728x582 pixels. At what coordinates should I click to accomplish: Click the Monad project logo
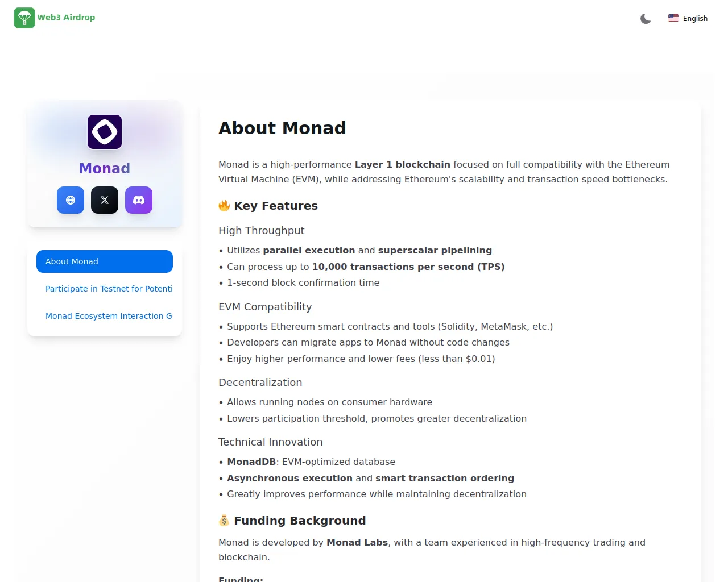[105, 132]
